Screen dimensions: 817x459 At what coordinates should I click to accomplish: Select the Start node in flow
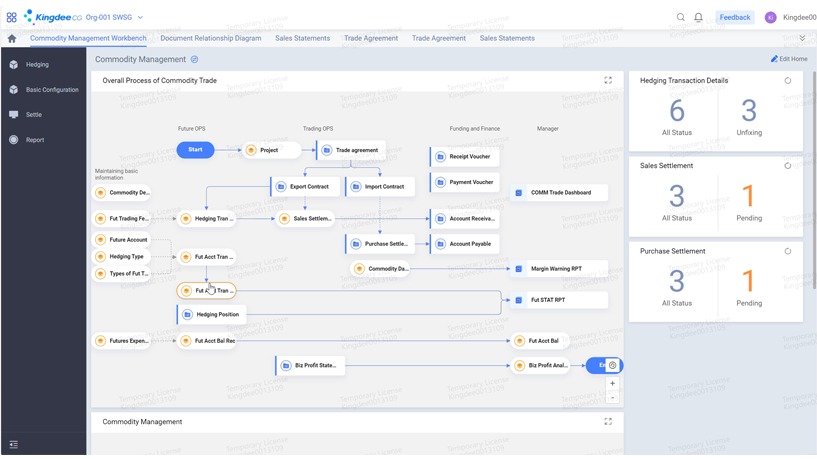(195, 150)
